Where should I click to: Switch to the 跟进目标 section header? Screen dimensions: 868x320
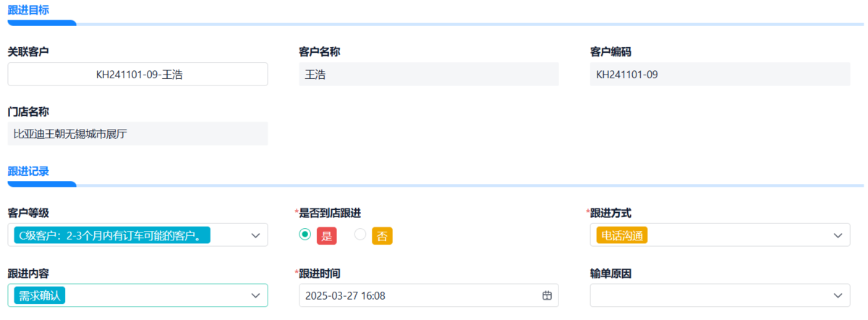click(x=28, y=9)
